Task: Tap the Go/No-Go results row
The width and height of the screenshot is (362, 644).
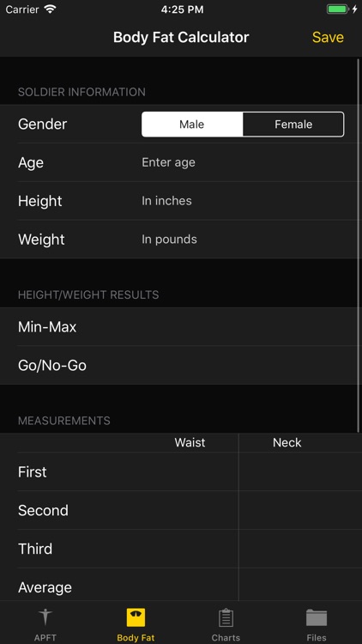Action: click(181, 366)
